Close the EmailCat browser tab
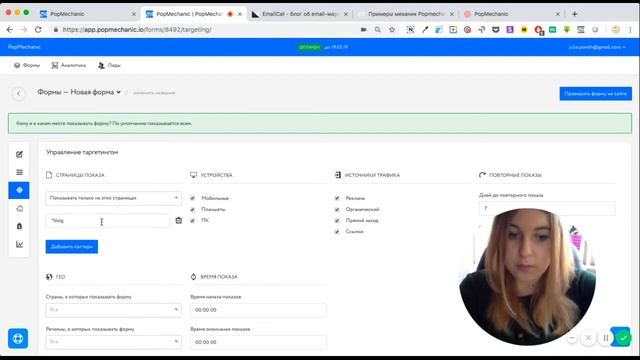Screen dimensions: 640x360 pyautogui.click(x=346, y=14)
